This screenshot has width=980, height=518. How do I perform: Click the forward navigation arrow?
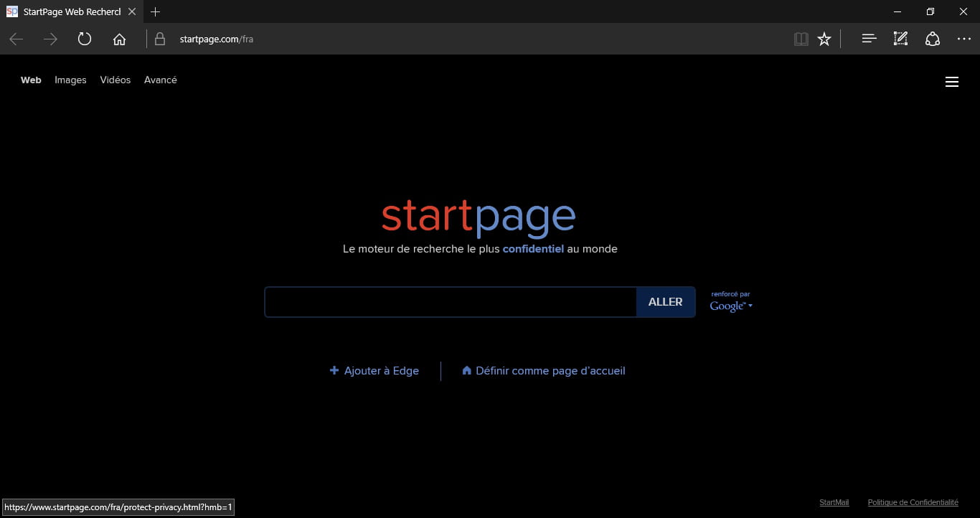pyautogui.click(x=50, y=39)
